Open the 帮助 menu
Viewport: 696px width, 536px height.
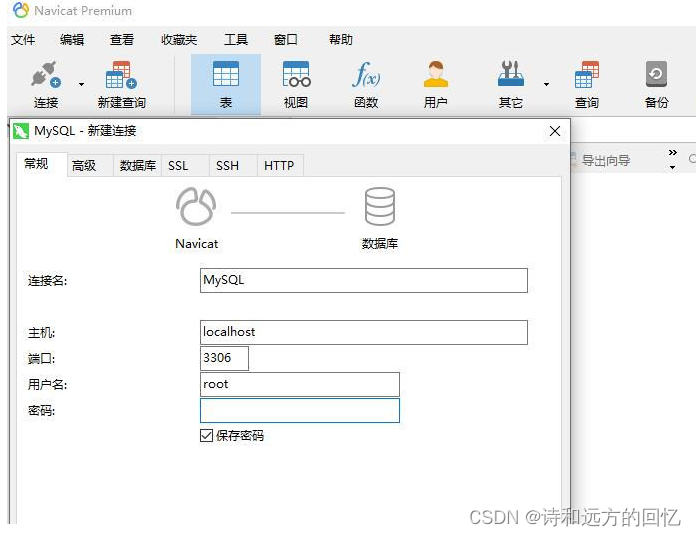(340, 39)
